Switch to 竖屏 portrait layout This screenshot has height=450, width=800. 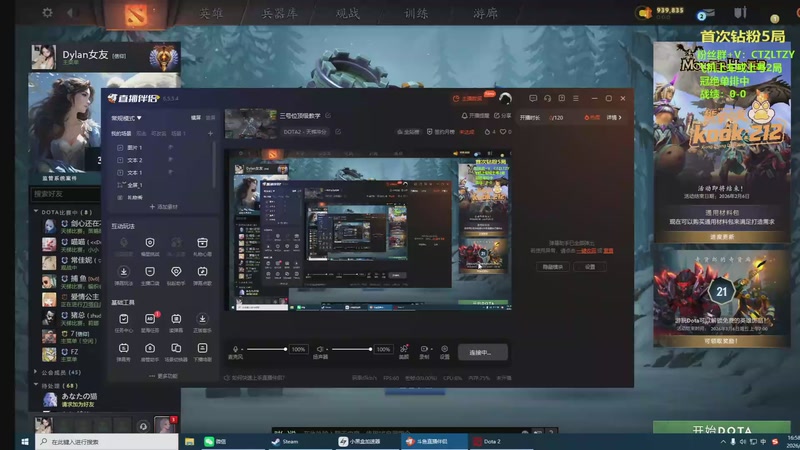210,118
